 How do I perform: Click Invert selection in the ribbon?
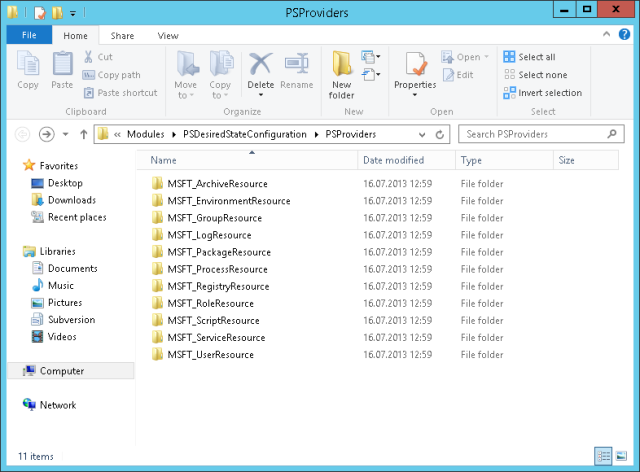coord(542,93)
